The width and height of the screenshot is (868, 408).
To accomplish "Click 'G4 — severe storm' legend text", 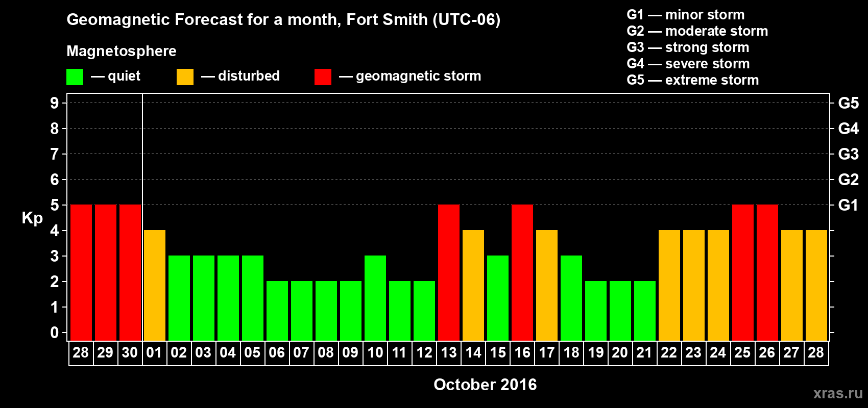I will click(x=688, y=64).
